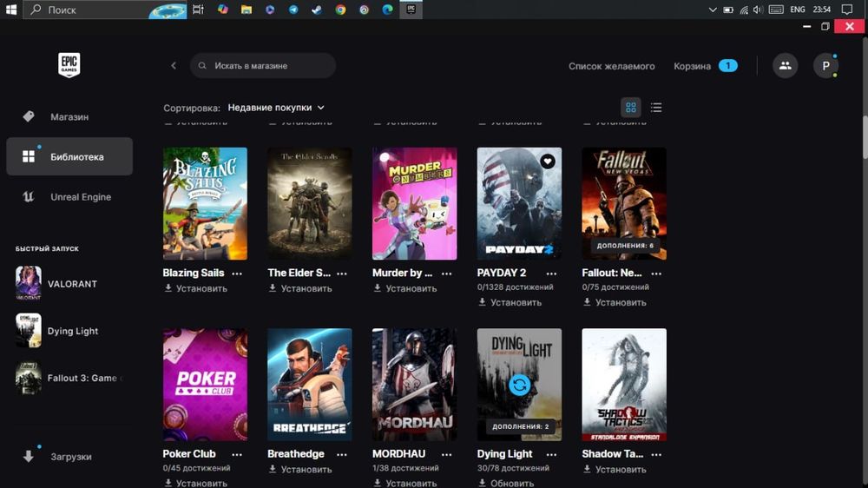Open Task View in taskbar

[x=198, y=10]
